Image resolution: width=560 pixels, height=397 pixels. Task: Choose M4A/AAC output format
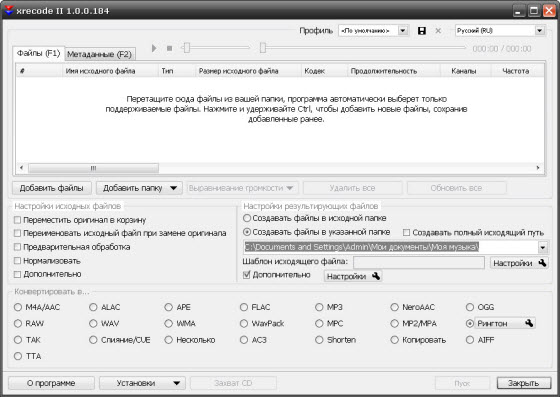[18, 307]
